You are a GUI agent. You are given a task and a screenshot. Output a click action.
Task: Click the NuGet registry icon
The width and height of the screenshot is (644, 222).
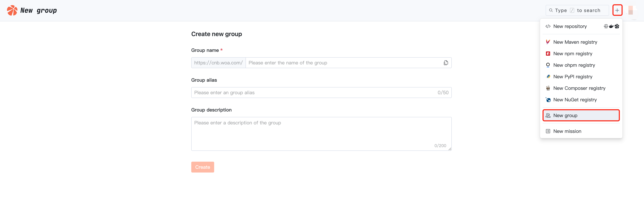point(548,100)
